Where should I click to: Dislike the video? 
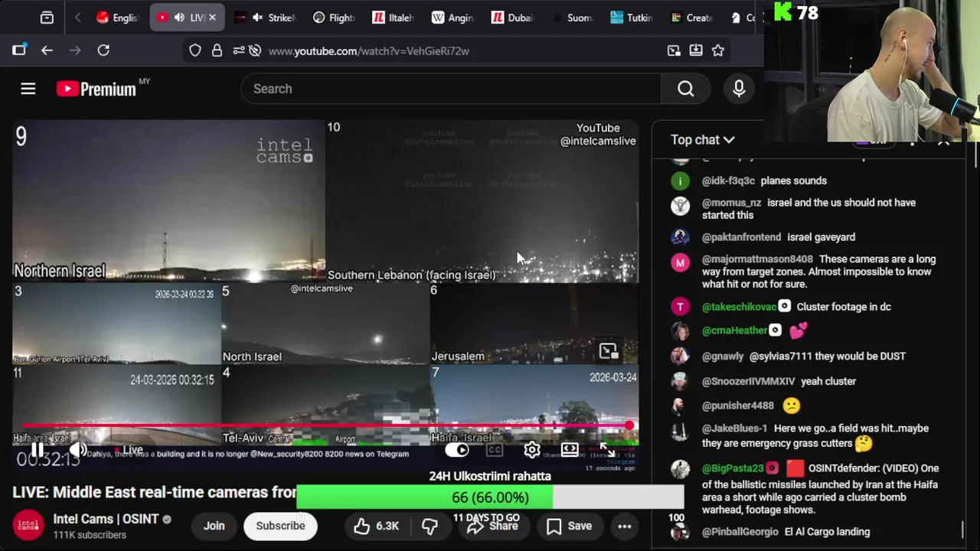(x=430, y=526)
